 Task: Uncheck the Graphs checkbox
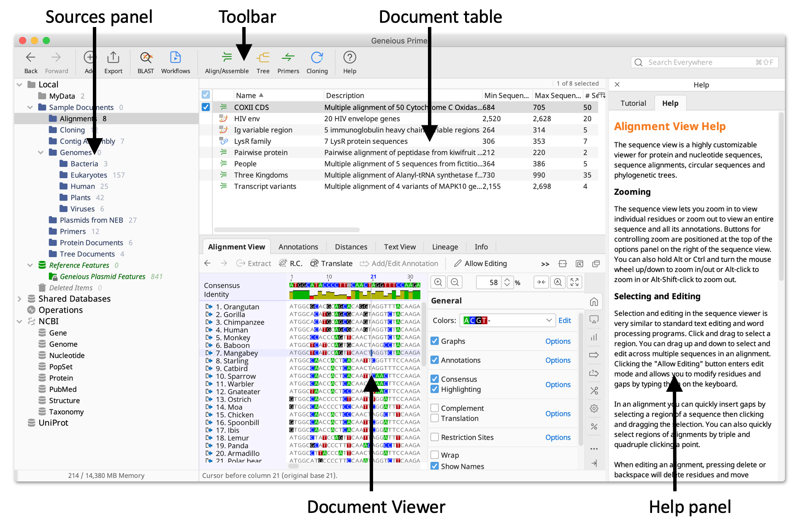434,341
